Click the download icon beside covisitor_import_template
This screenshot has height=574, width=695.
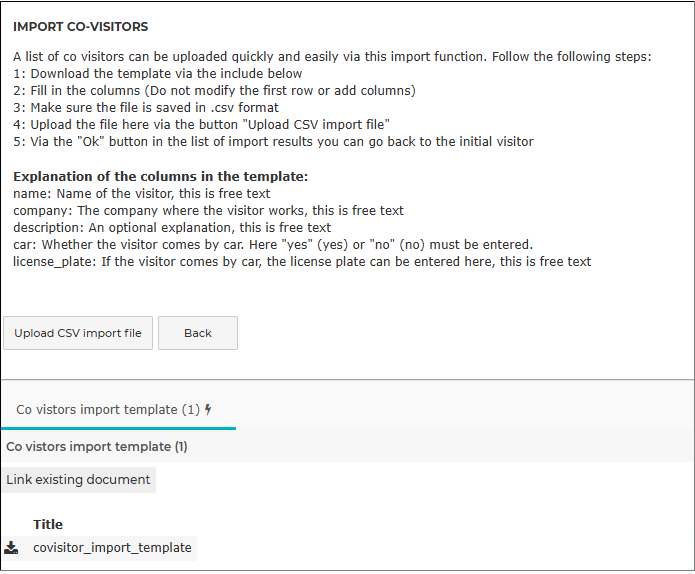click(11, 548)
